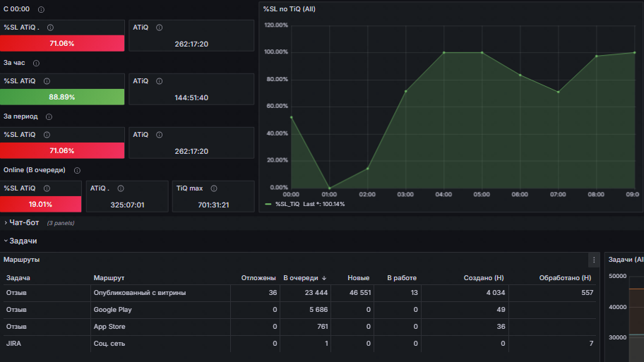Click the 88.89% green stat value
The height and width of the screenshot is (362, 644).
[62, 97]
